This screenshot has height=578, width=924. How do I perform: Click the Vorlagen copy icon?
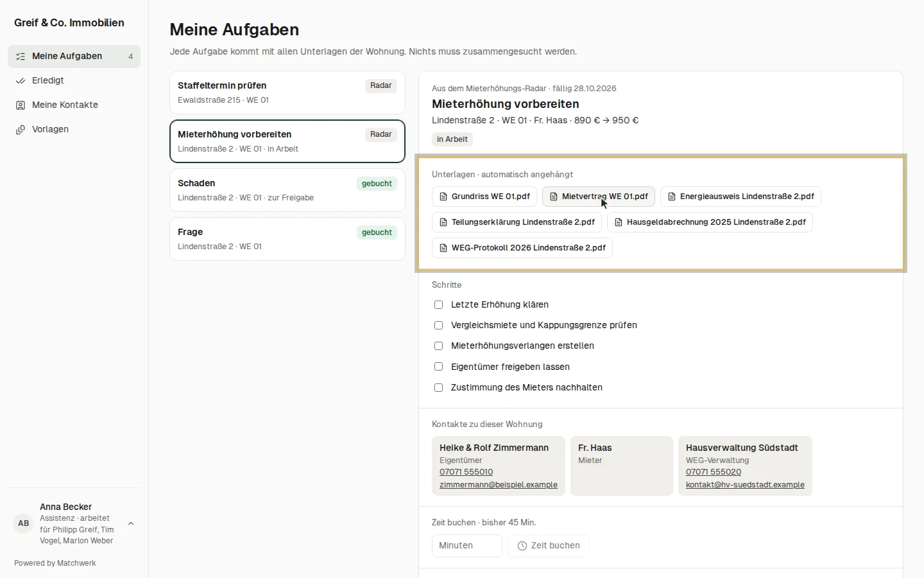tap(21, 130)
